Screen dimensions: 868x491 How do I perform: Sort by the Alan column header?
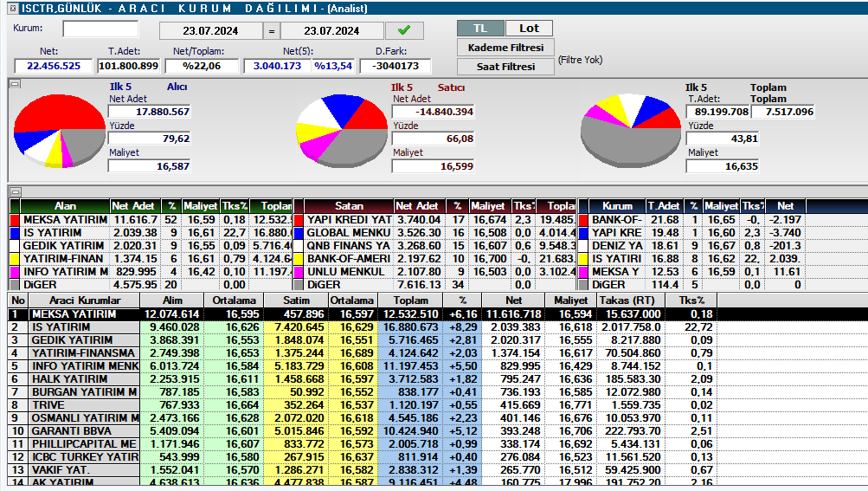65,206
